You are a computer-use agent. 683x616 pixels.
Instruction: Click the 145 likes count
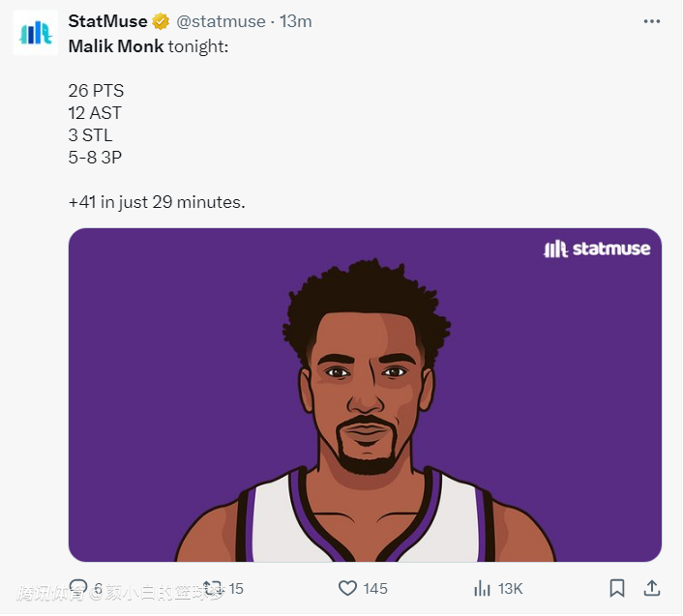[375, 588]
